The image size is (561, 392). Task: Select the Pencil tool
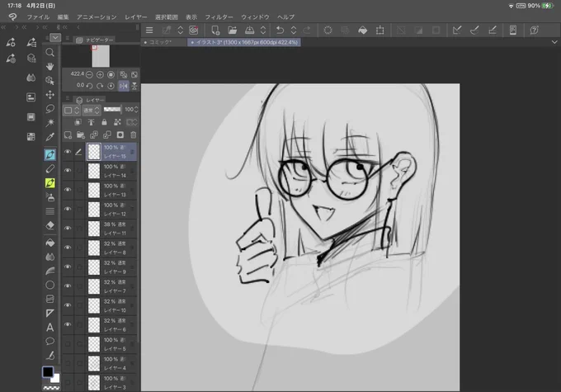[50, 168]
